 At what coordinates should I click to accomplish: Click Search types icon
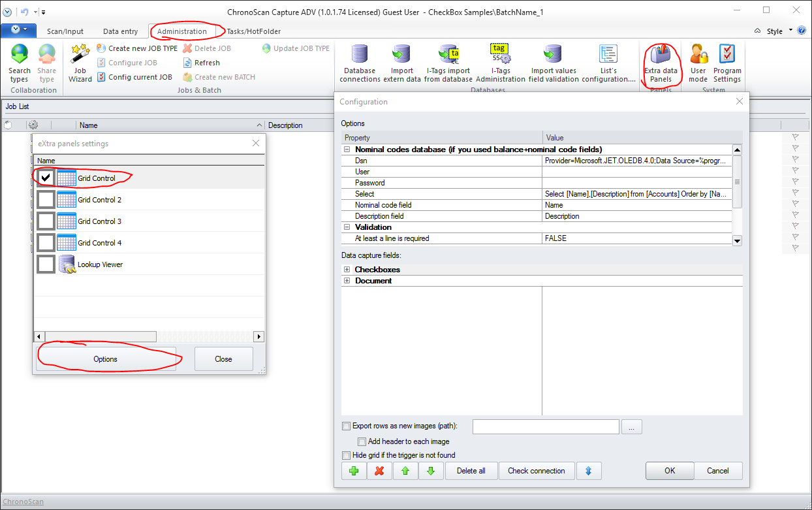[20, 63]
